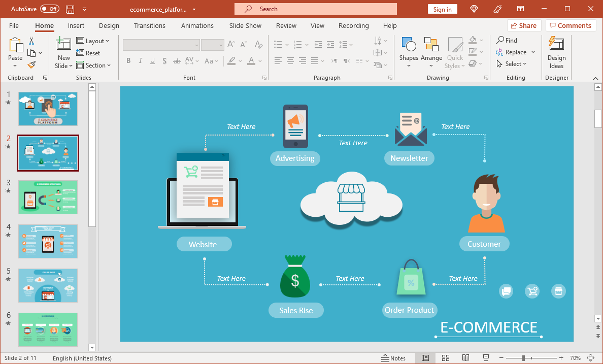Switch to Slide Sorter view

(x=446, y=358)
